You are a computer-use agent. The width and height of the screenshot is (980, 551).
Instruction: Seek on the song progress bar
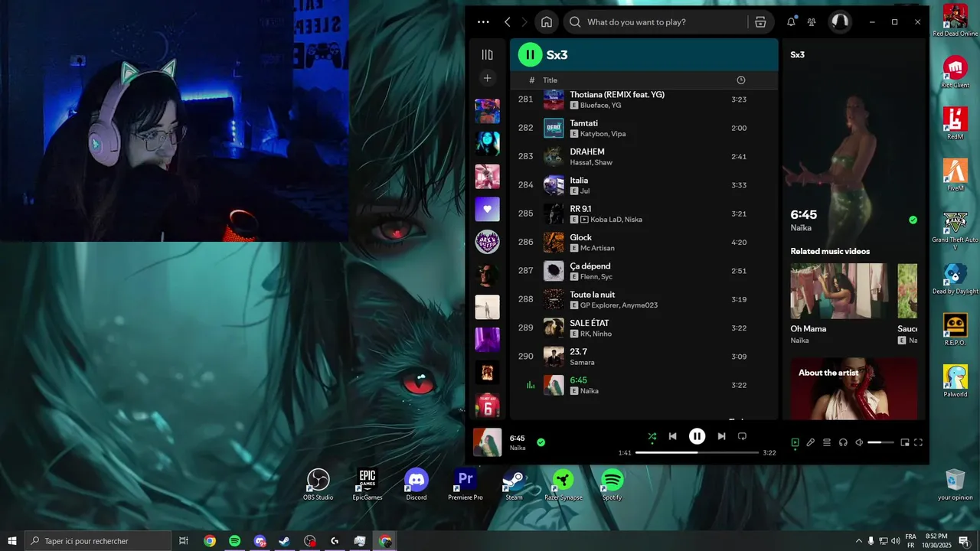click(x=697, y=452)
